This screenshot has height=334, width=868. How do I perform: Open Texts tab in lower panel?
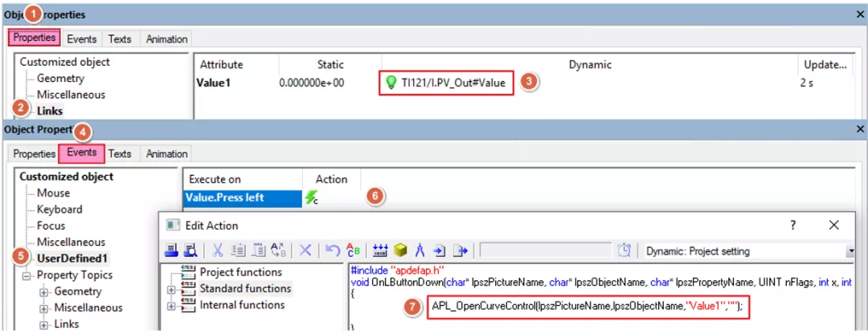(x=120, y=153)
